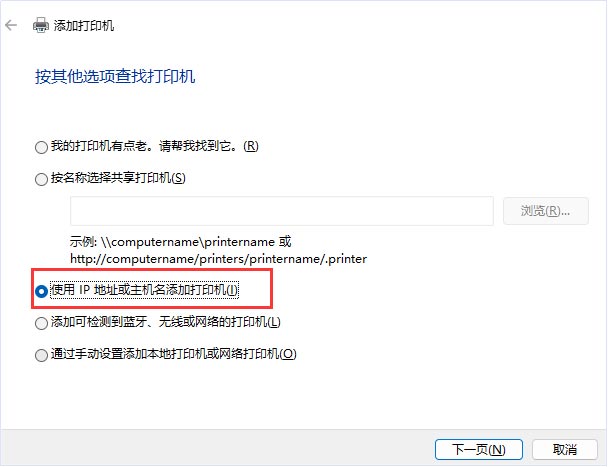Click the 下一页(N) button
This screenshot has width=608, height=467.
[x=479, y=450]
